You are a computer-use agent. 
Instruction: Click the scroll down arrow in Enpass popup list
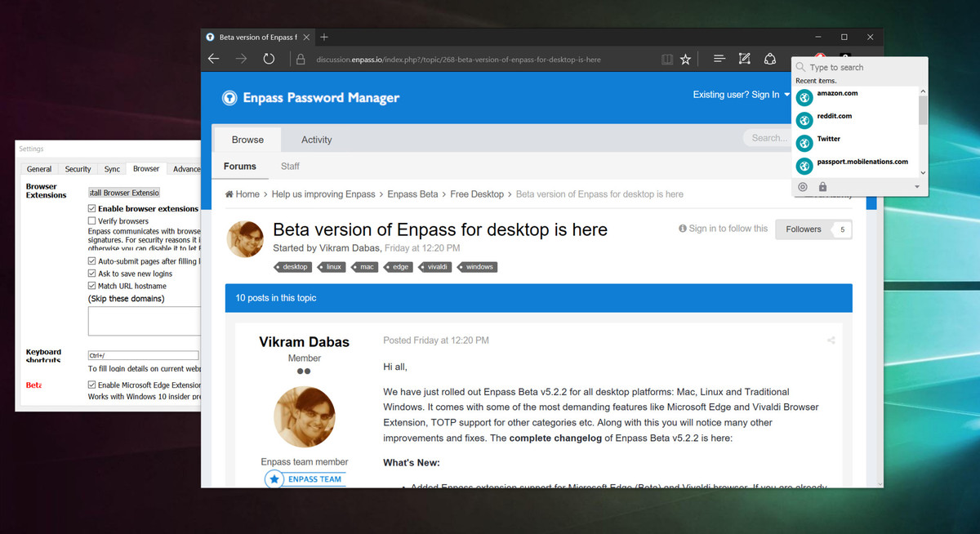pyautogui.click(x=923, y=173)
